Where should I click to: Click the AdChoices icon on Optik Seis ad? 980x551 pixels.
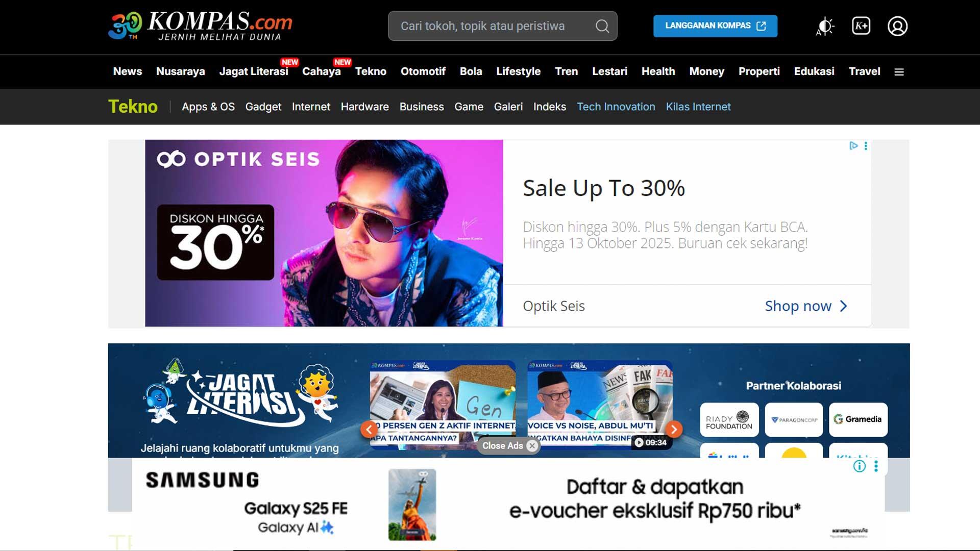853,146
